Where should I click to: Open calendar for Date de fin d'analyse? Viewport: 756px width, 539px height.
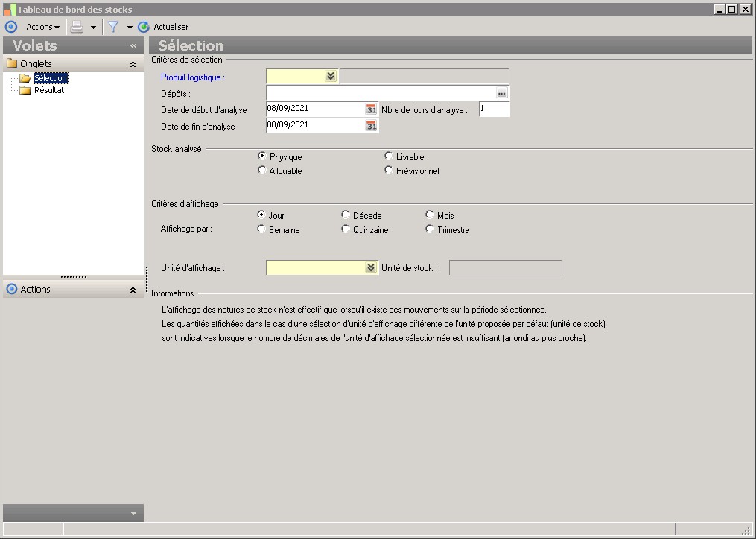(x=372, y=126)
